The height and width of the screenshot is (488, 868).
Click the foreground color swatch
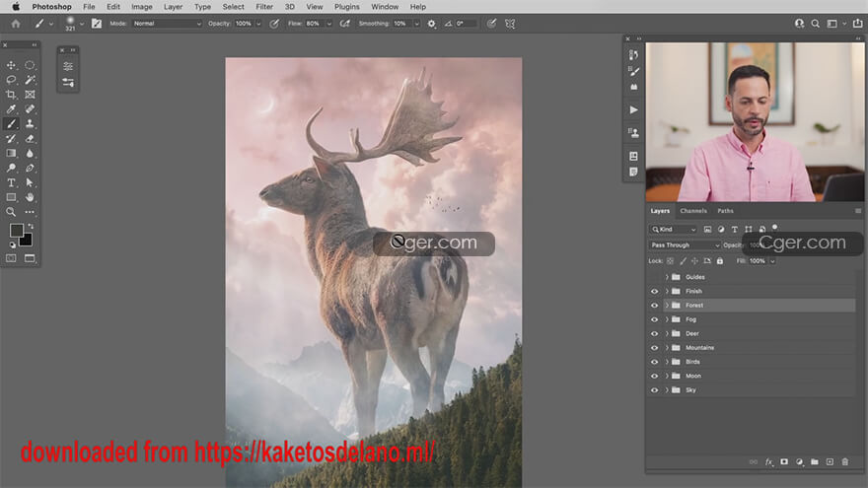[16, 230]
